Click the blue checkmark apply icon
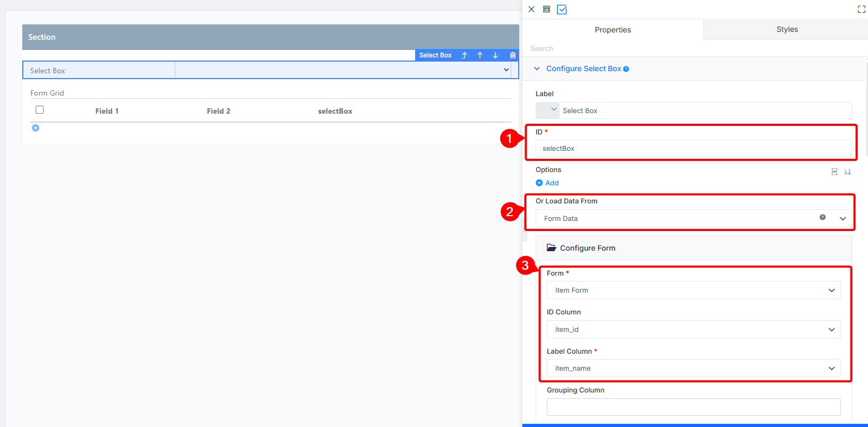This screenshot has height=427, width=868. (562, 10)
